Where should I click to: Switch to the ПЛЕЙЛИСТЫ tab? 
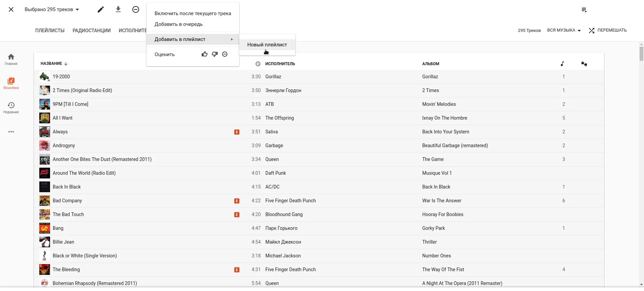click(50, 31)
